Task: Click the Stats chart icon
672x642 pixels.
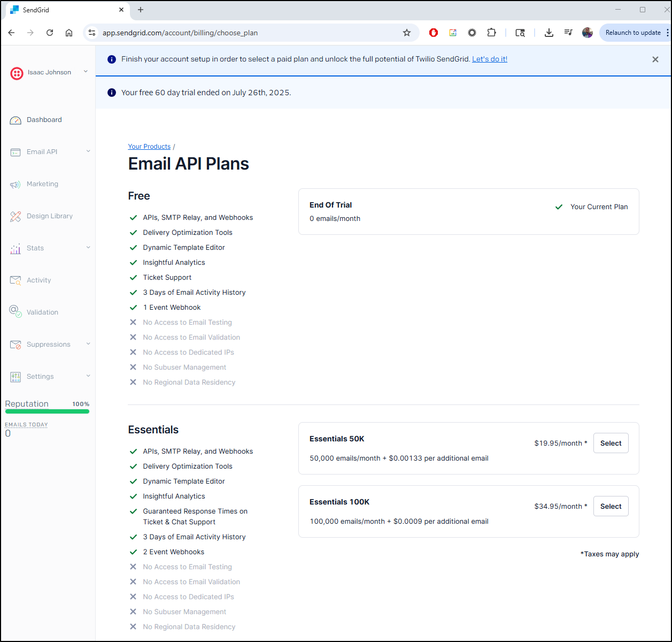Action: tap(16, 249)
